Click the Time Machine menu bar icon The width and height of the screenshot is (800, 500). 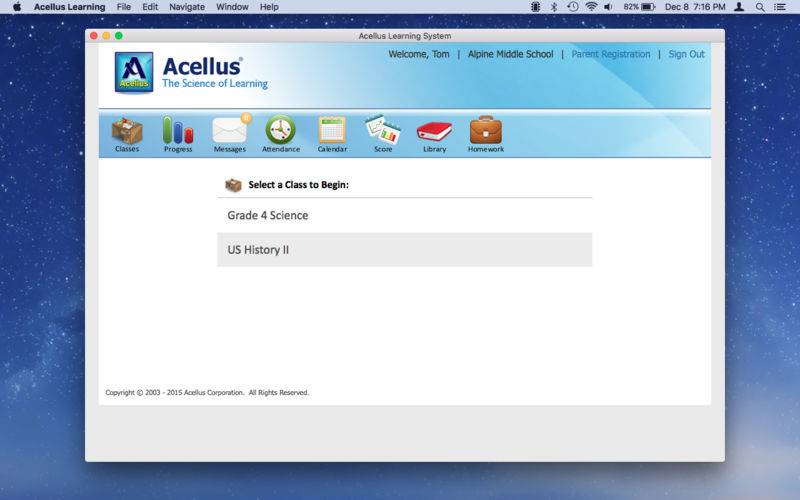(x=573, y=7)
